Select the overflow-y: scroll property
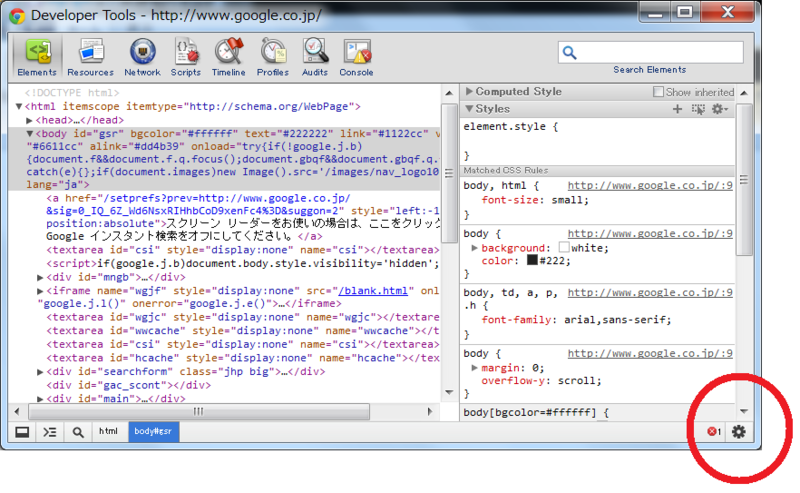800x493 pixels. [x=541, y=381]
